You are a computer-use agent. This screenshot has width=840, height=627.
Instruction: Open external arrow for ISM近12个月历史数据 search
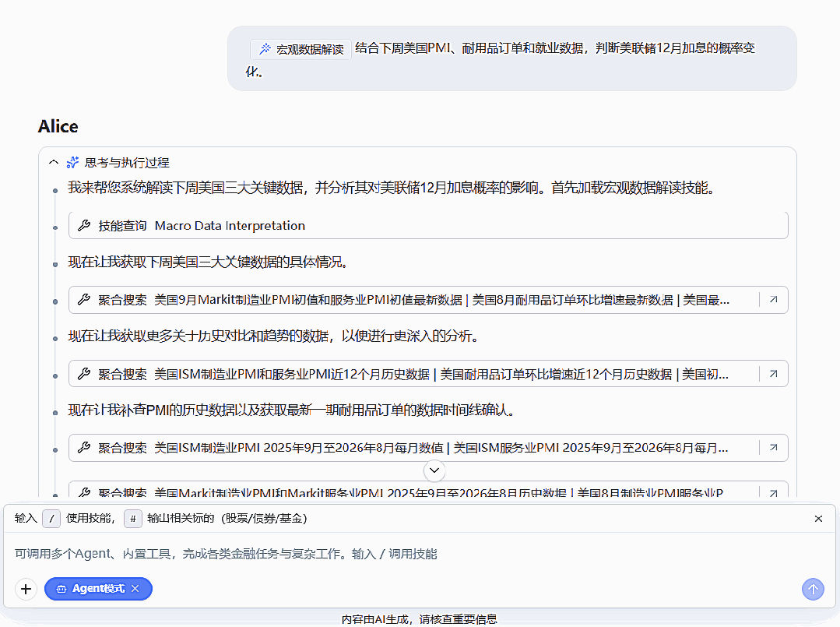(774, 374)
